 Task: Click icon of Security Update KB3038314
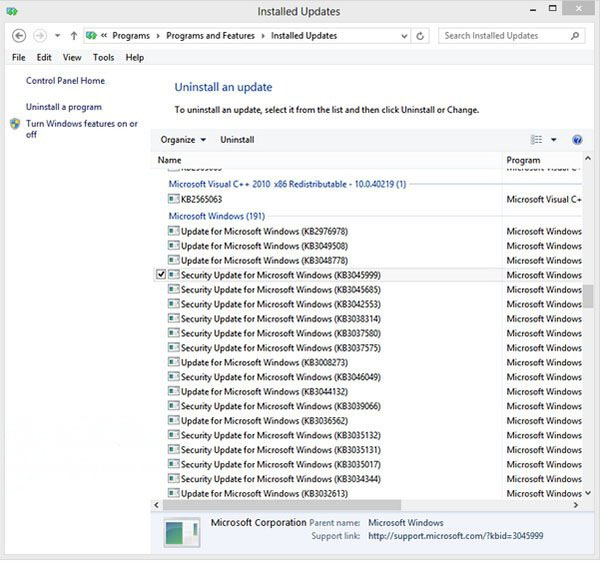tap(174, 318)
